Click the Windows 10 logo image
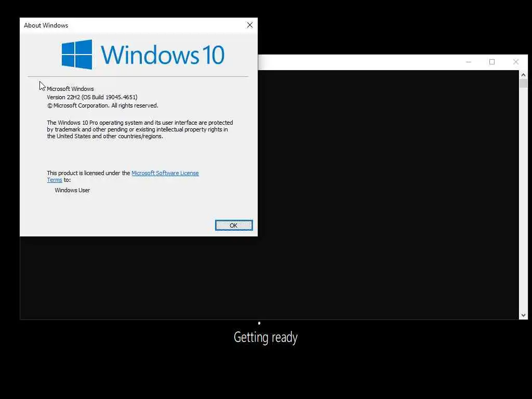Image resolution: width=532 pixels, height=399 pixels. pos(143,55)
